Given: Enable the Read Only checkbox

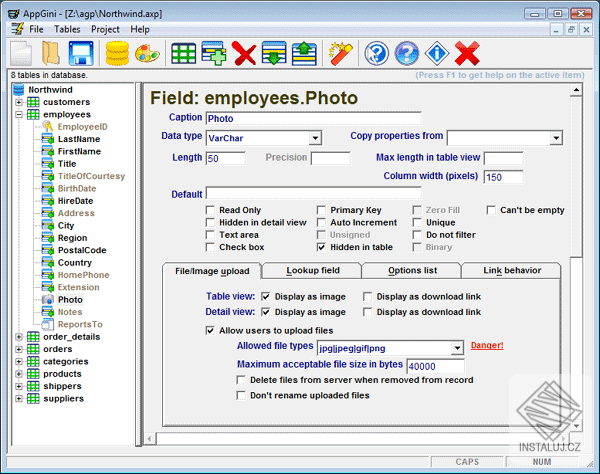Looking at the screenshot, I should tap(210, 210).
